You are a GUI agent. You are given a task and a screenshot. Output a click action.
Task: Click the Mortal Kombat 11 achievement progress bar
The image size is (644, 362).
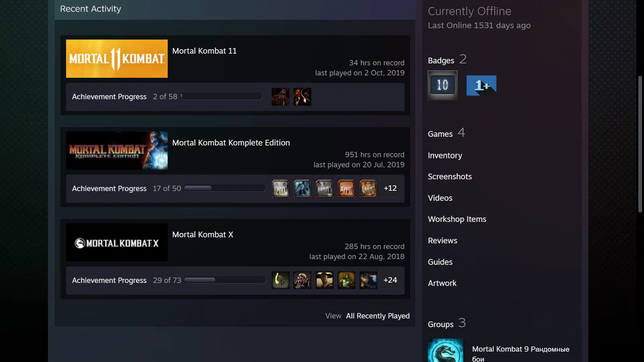coord(221,97)
